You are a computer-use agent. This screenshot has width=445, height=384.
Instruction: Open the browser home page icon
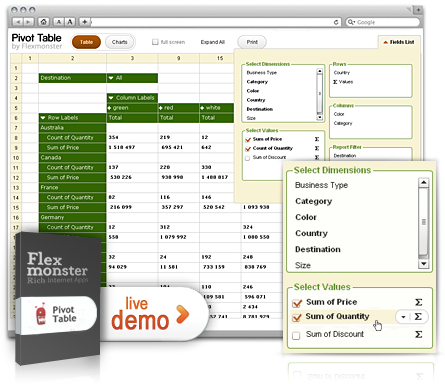[x=44, y=22]
